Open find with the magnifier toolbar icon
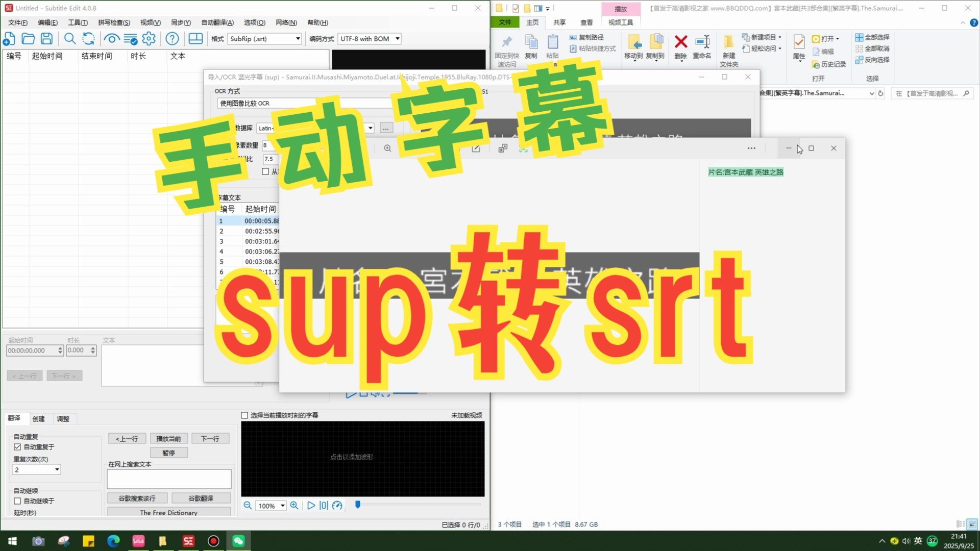The width and height of the screenshot is (980, 551). [70, 39]
